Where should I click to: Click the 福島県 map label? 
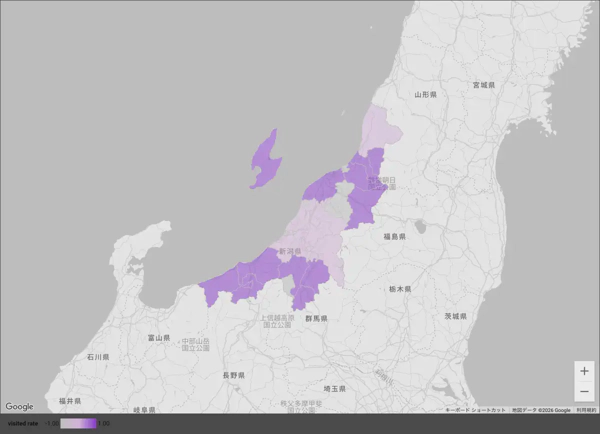pyautogui.click(x=395, y=237)
